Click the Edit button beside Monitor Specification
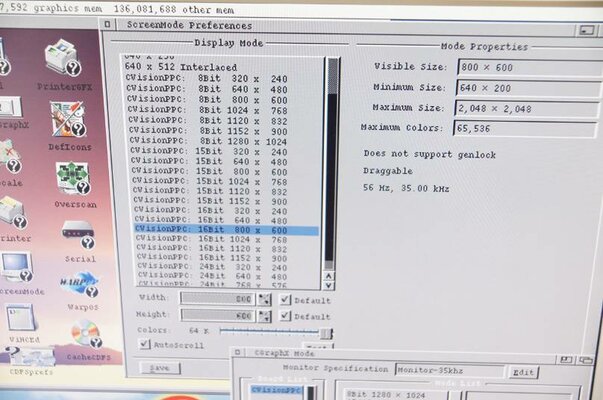This screenshot has height=400, width=603. [522, 372]
